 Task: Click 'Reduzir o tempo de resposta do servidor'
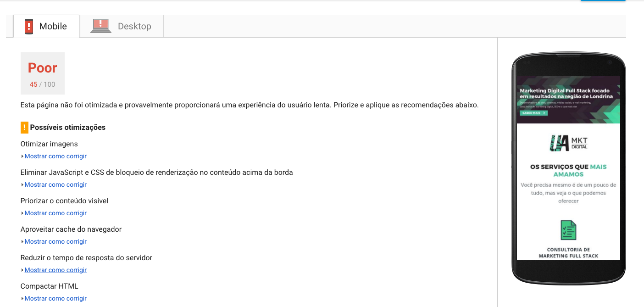tap(86, 258)
